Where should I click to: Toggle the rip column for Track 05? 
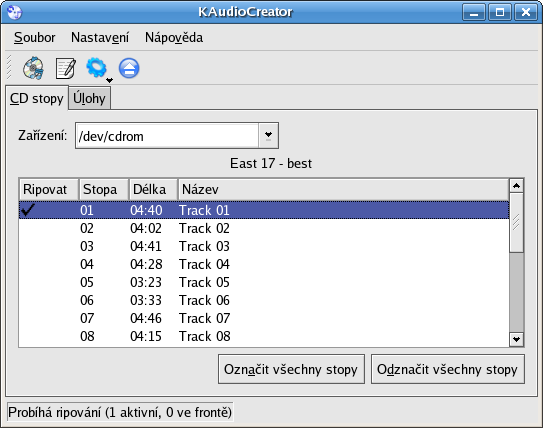(x=48, y=282)
